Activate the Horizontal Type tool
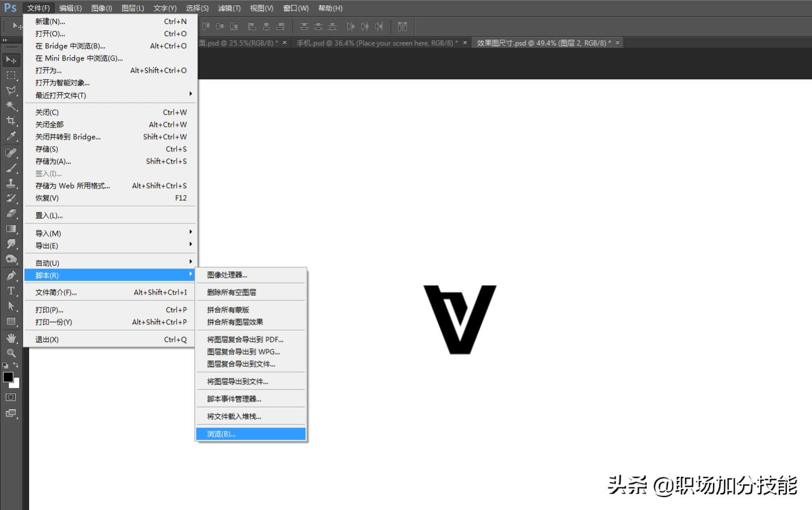Viewport: 812px width, 510px height. tap(10, 289)
